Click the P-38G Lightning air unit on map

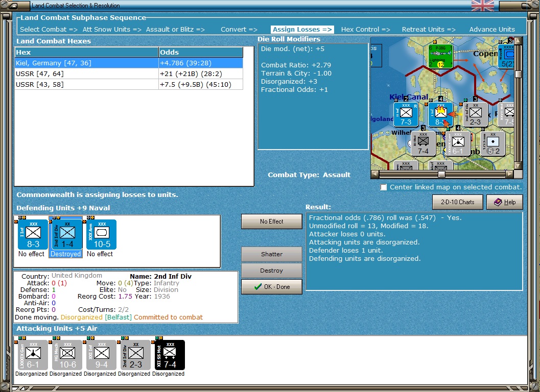pos(440,56)
